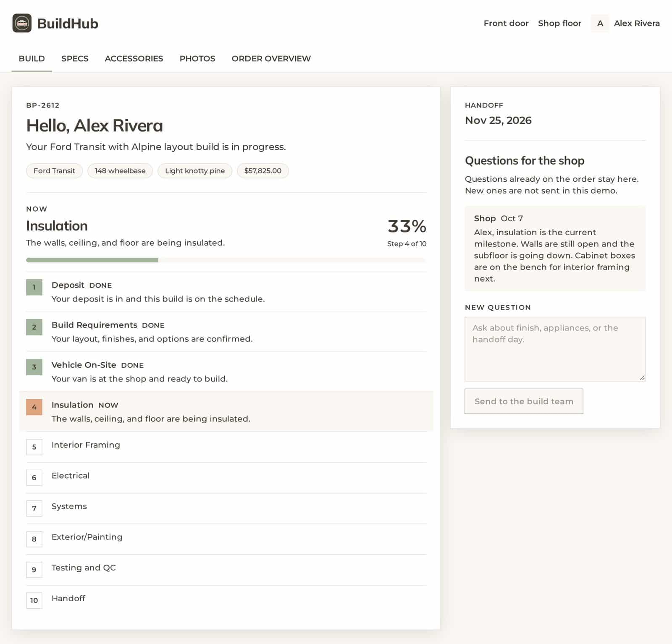
Task: Click the orange step 4 Insulation badge
Action: pos(34,407)
